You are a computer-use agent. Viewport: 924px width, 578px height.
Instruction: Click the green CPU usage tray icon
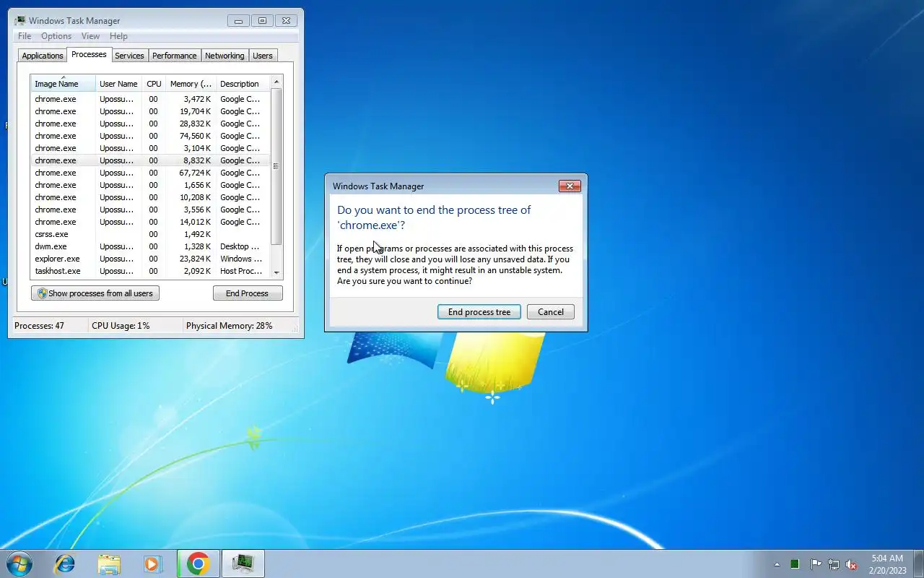795,564
